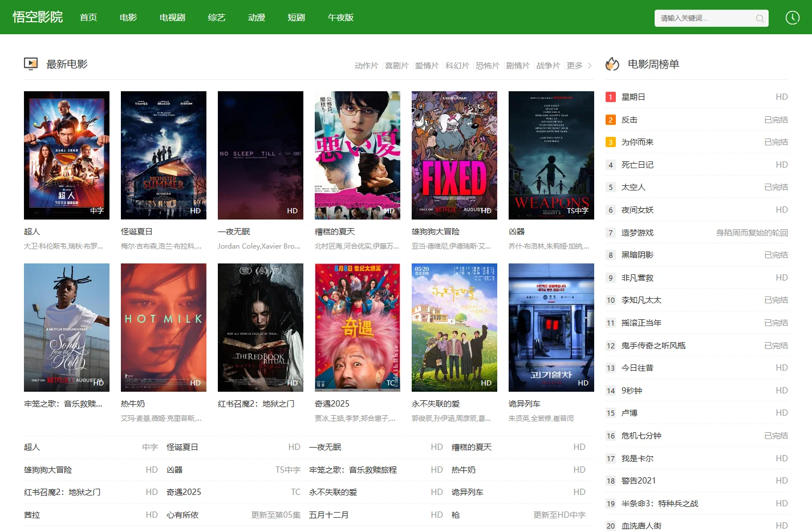
Task: Open rank 9 非凡营救 in chart
Action: click(x=697, y=278)
